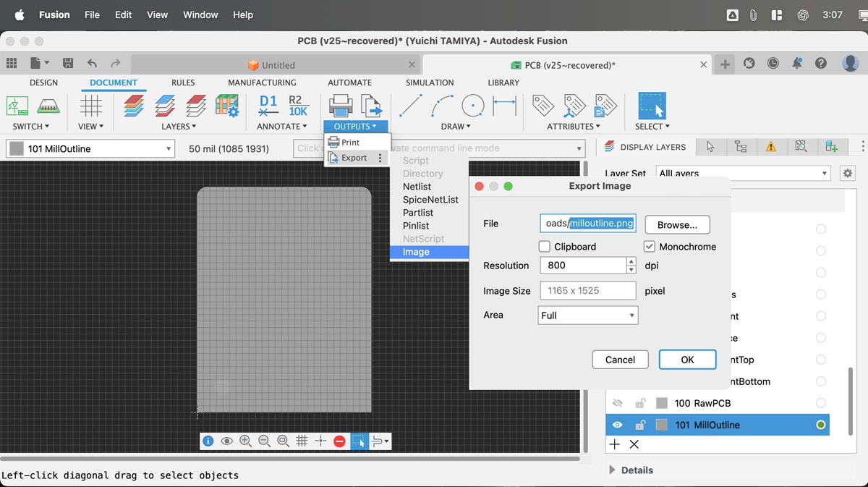868x487 pixels.
Task: Delete layer with X icon below list
Action: (634, 444)
